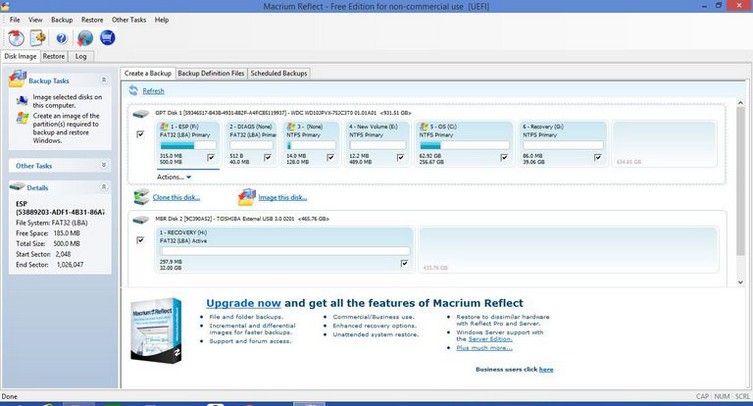Uncheck the 2 - DIAGS partition checkbox
This screenshot has width=753, height=406.
click(267, 157)
